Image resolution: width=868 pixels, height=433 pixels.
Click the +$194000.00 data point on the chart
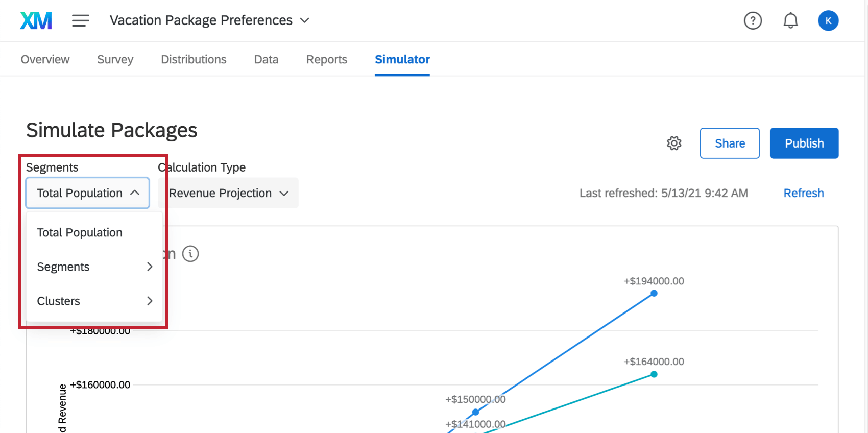tap(654, 293)
